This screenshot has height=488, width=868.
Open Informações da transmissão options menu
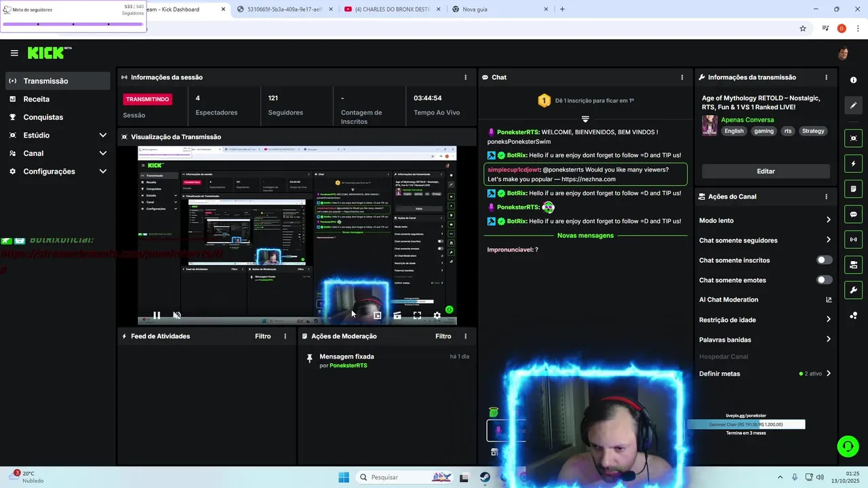(826, 77)
